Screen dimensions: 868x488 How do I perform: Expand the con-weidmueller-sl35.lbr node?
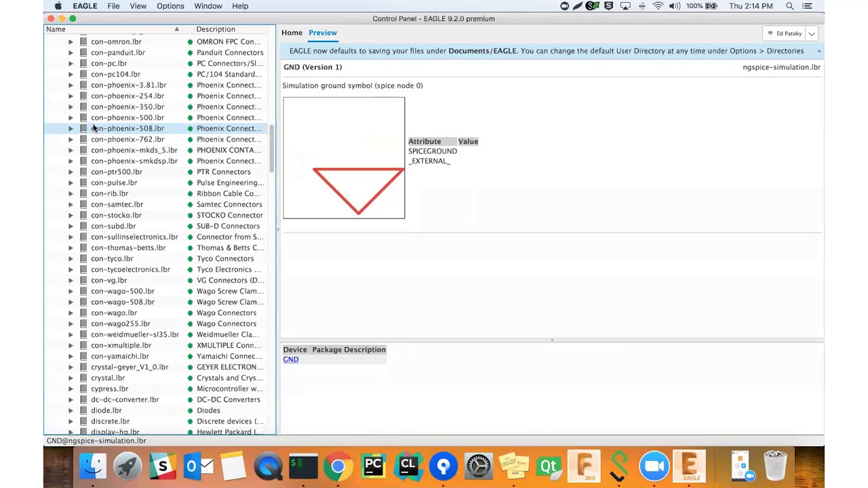tap(71, 334)
